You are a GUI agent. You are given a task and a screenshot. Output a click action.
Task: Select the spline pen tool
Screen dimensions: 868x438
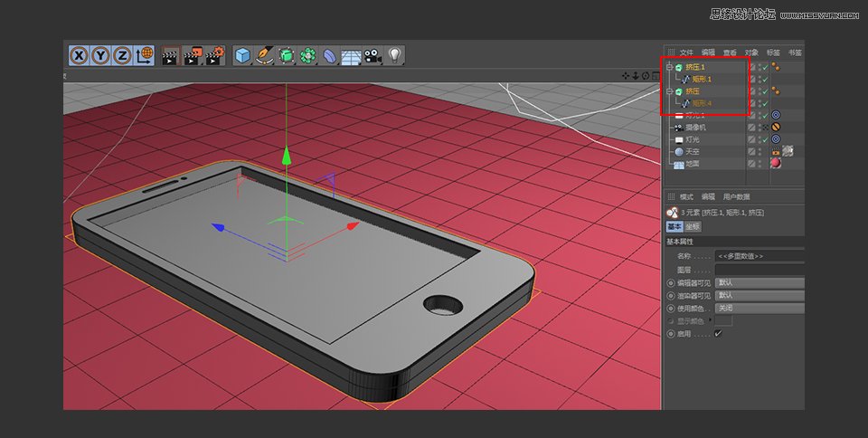(265, 55)
